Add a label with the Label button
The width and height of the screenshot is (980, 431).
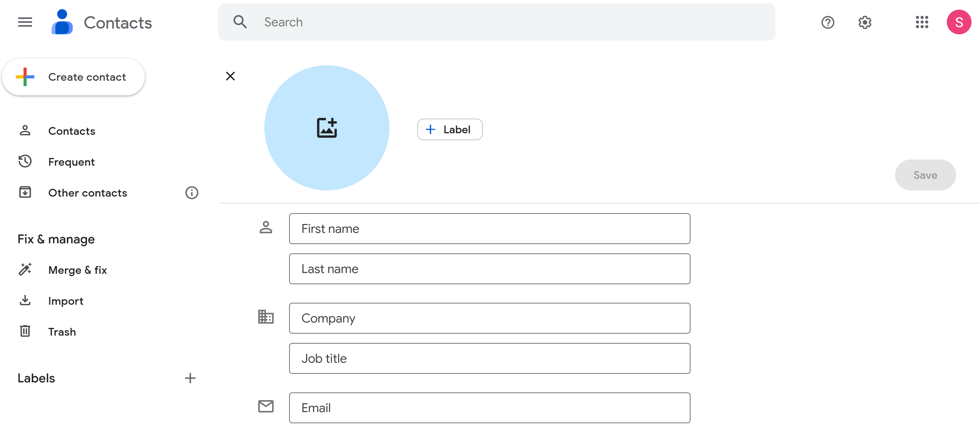click(449, 129)
